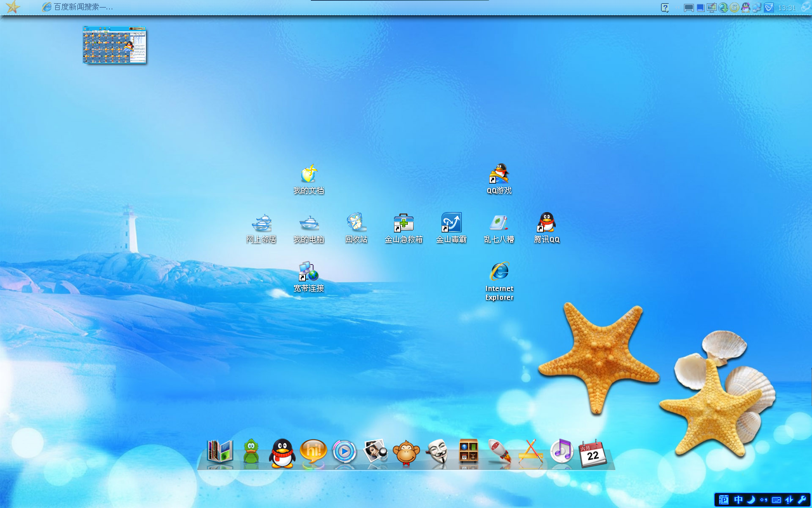812x508 pixels.
Task: Click the gray monitor tray icon
Action: [689, 8]
